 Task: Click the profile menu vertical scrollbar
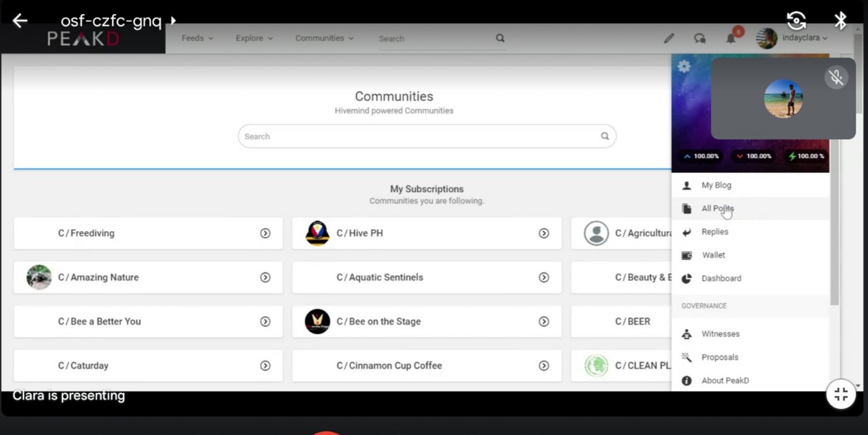(835, 222)
